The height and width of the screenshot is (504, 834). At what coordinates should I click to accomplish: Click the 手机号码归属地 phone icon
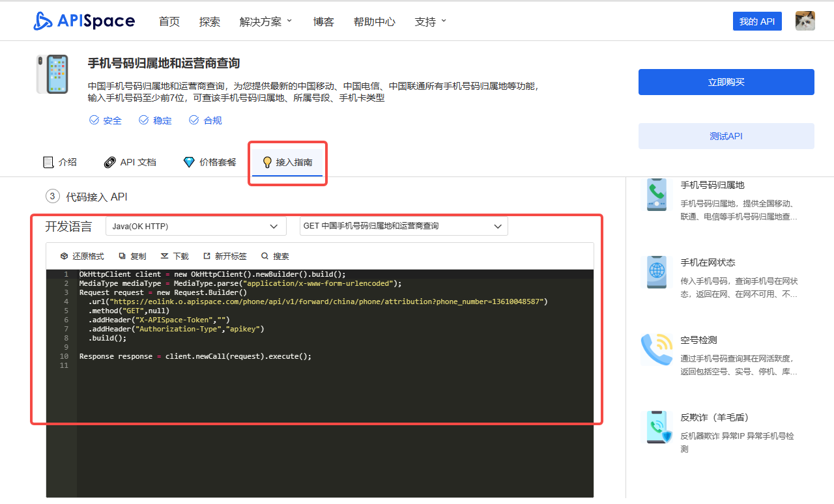657,195
